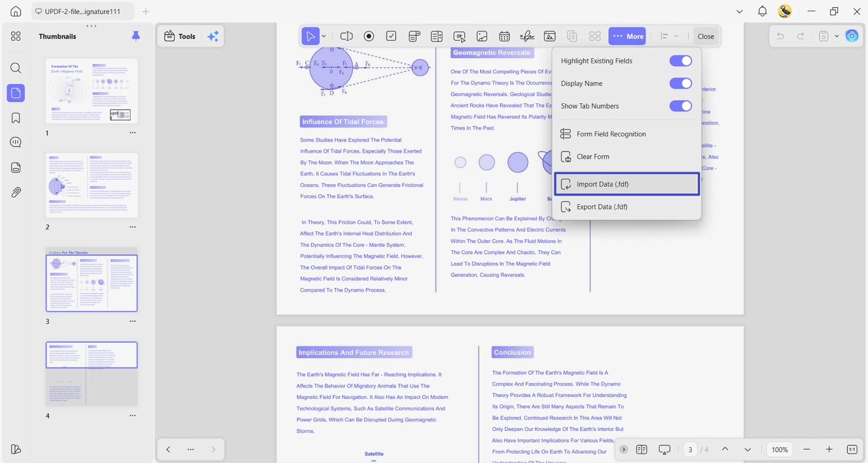Open the comments panel in sidebar
The width and height of the screenshot is (868, 463).
pos(15,142)
